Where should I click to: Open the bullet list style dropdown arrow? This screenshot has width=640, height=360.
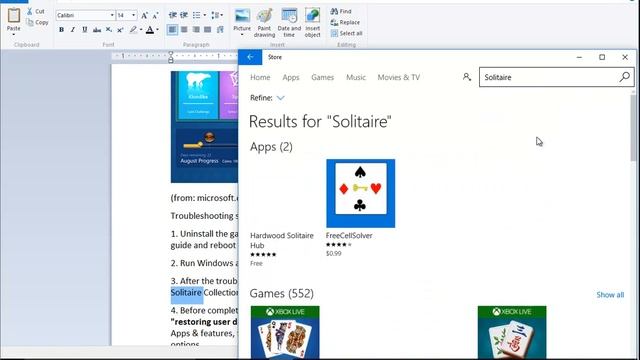204,16
